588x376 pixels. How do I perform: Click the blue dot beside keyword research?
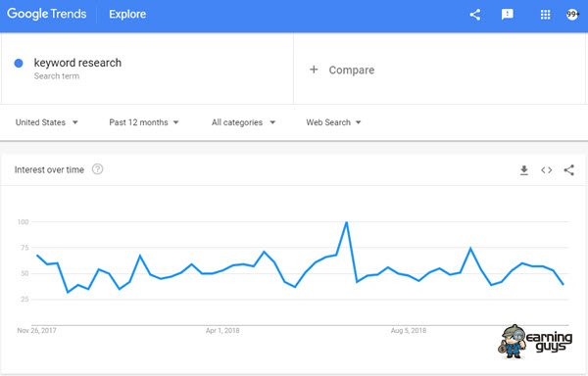pyautogui.click(x=19, y=64)
